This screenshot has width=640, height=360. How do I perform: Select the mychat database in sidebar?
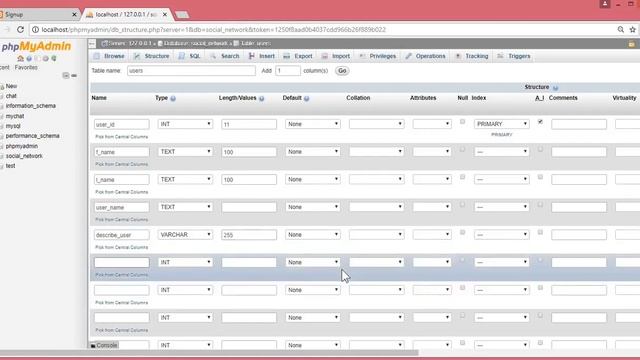tap(15, 116)
